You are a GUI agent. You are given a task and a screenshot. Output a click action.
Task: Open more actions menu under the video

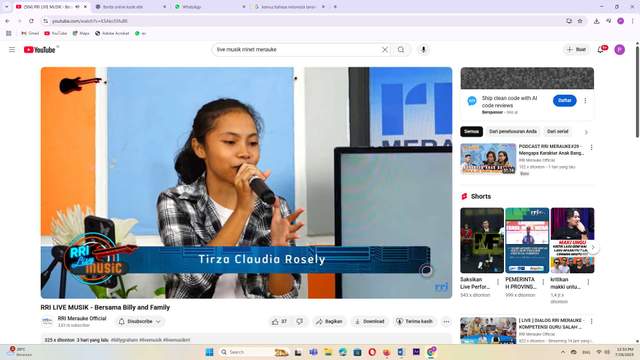[446, 322]
